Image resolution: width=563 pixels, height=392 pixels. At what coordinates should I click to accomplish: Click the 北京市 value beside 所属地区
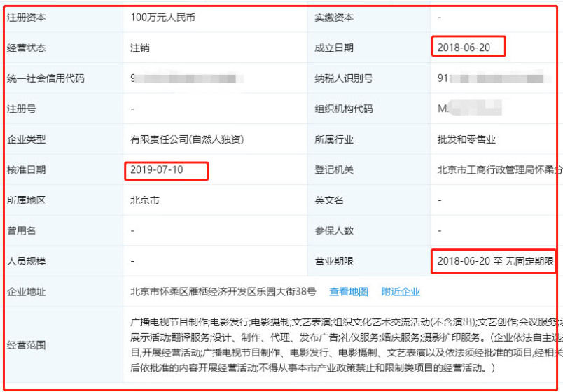[145, 200]
